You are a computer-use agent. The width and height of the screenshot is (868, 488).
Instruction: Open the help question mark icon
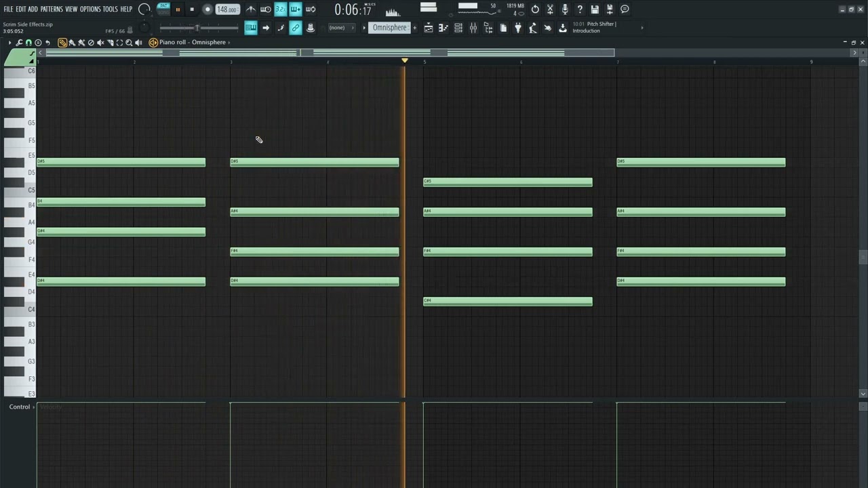[x=580, y=9]
